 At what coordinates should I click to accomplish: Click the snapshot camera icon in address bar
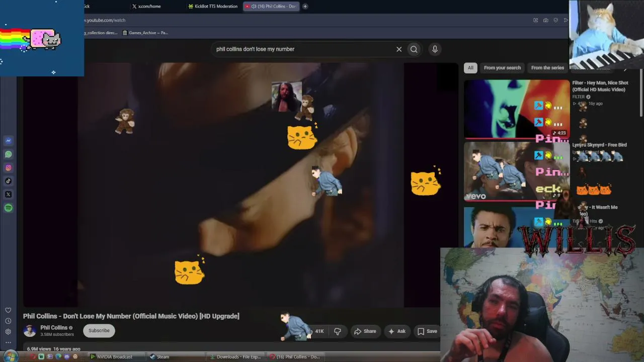(545, 20)
